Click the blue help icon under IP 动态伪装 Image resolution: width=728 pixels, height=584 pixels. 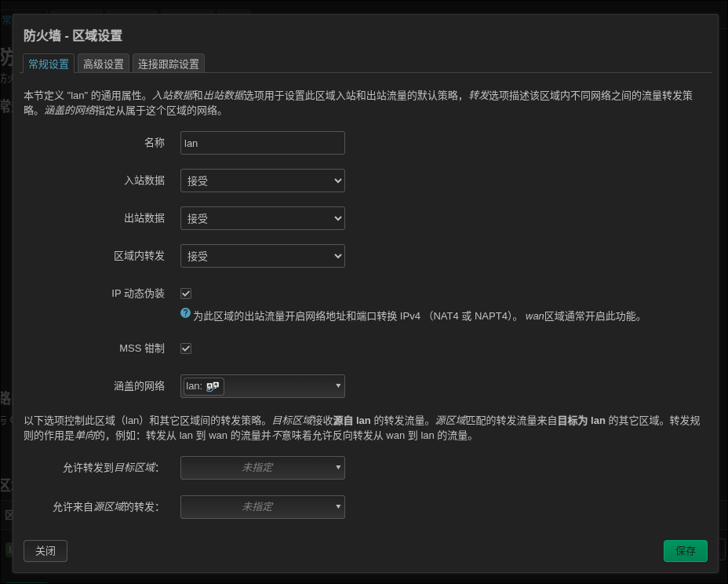point(186,313)
